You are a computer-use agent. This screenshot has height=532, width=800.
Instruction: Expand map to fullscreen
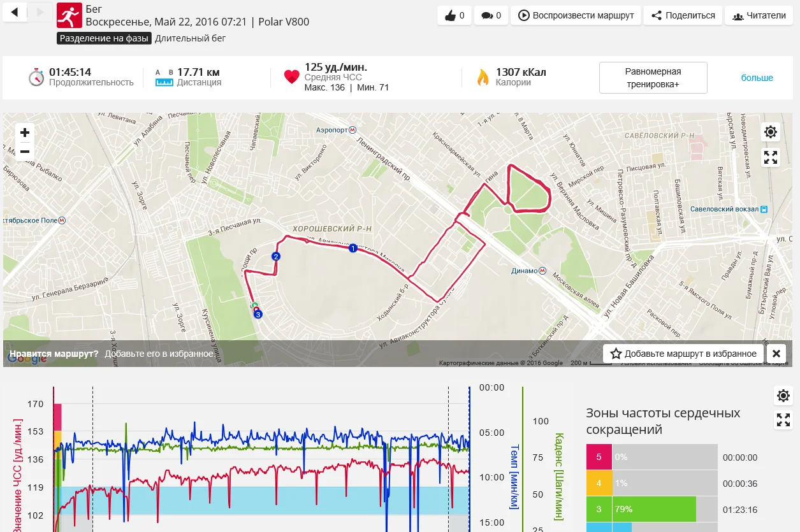[771, 157]
